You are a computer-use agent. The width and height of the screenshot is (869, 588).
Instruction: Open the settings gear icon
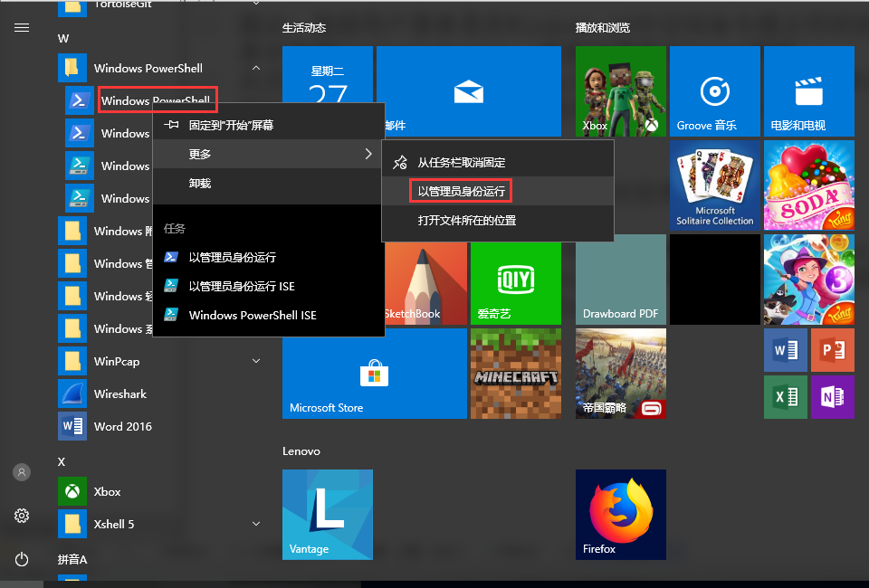coord(22,516)
